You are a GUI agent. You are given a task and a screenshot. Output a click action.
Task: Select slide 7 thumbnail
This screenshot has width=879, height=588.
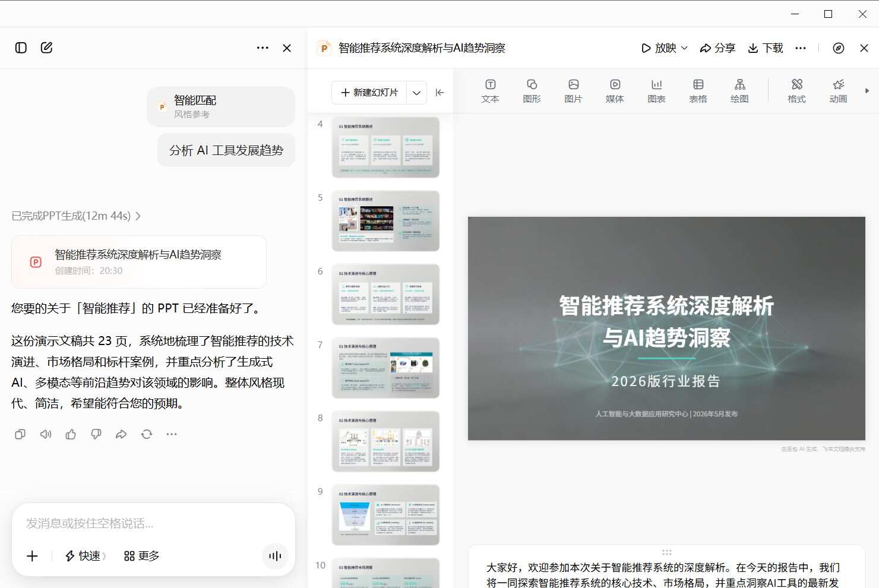pyautogui.click(x=385, y=368)
